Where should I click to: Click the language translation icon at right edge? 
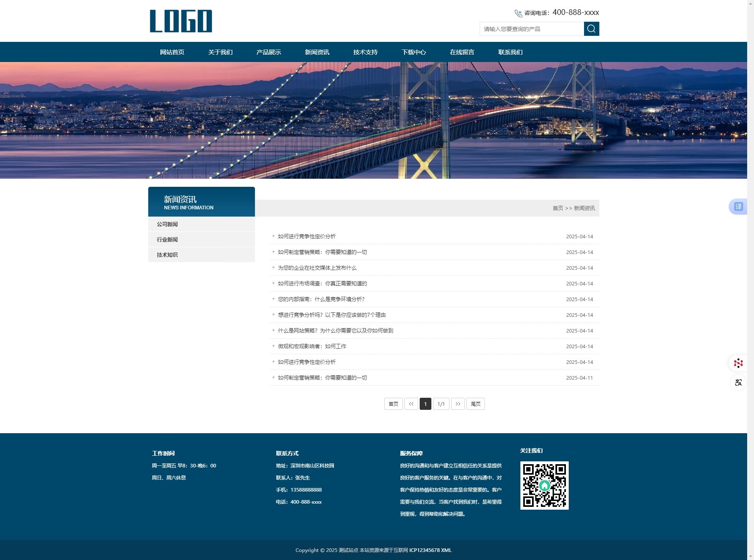click(738, 382)
